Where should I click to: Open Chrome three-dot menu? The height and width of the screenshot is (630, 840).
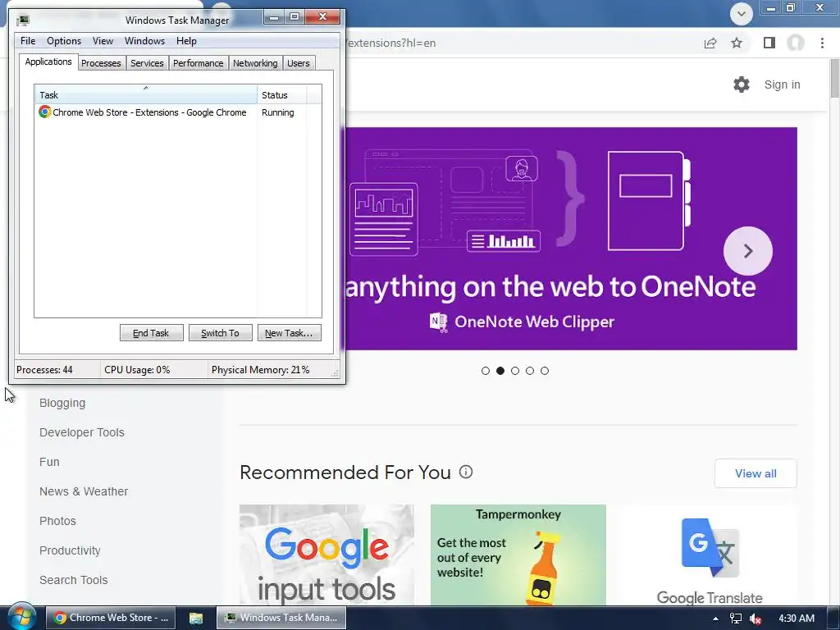[822, 43]
